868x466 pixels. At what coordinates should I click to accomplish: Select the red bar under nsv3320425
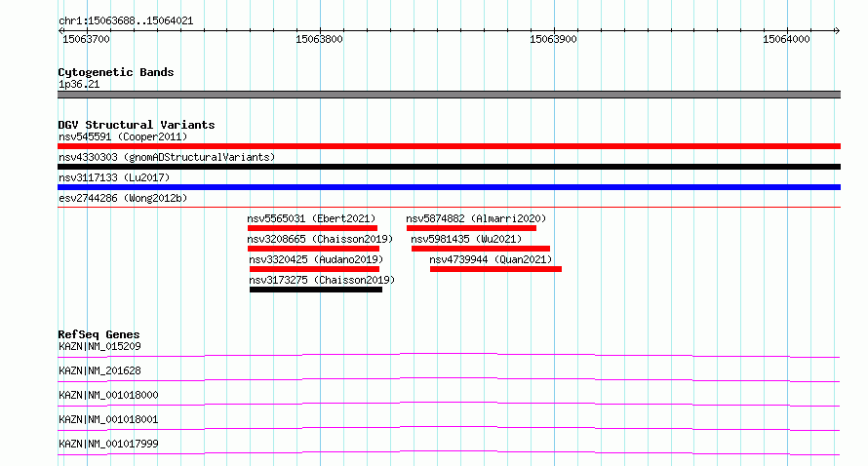click(314, 269)
